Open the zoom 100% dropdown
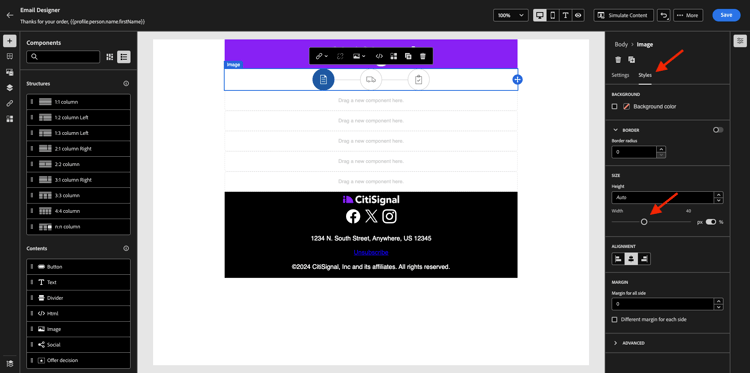Viewport: 750px width, 373px height. tap(511, 15)
